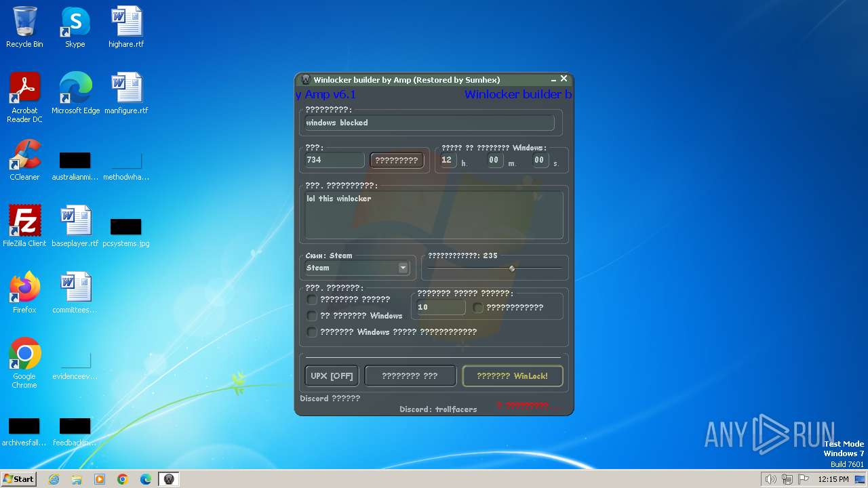Open Firefox desktop shortcut
Image resolution: width=868 pixels, height=488 pixels.
pyautogui.click(x=24, y=293)
